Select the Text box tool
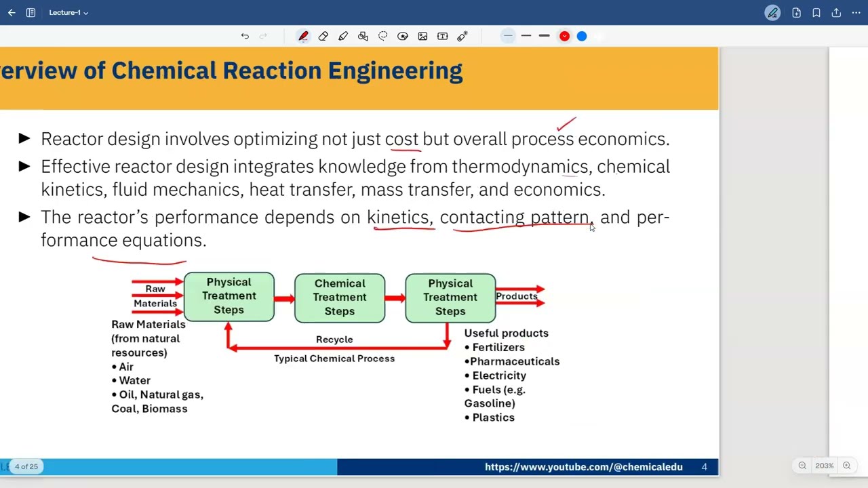 coord(443,36)
